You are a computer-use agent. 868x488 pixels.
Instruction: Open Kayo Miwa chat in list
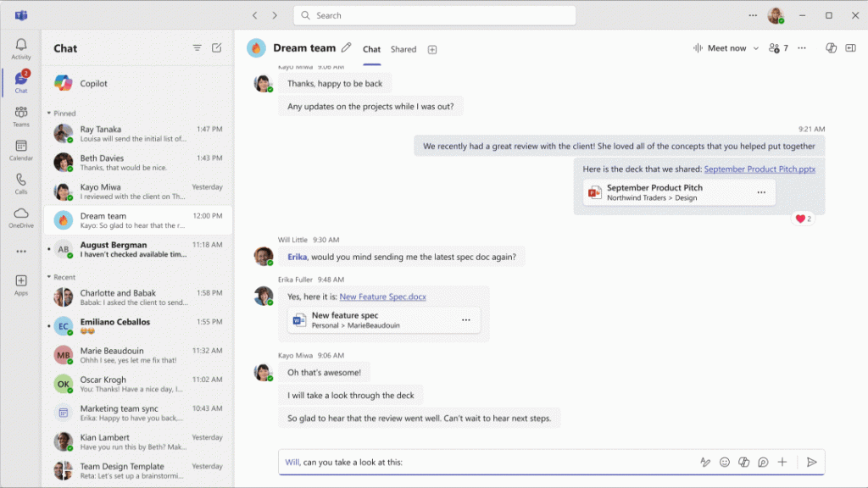pos(138,191)
